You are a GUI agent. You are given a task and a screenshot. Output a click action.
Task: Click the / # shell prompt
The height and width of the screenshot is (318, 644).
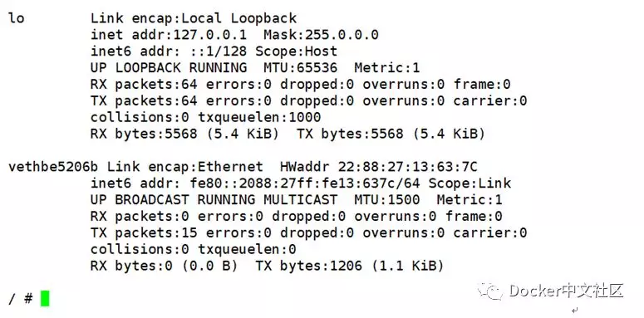(20, 298)
